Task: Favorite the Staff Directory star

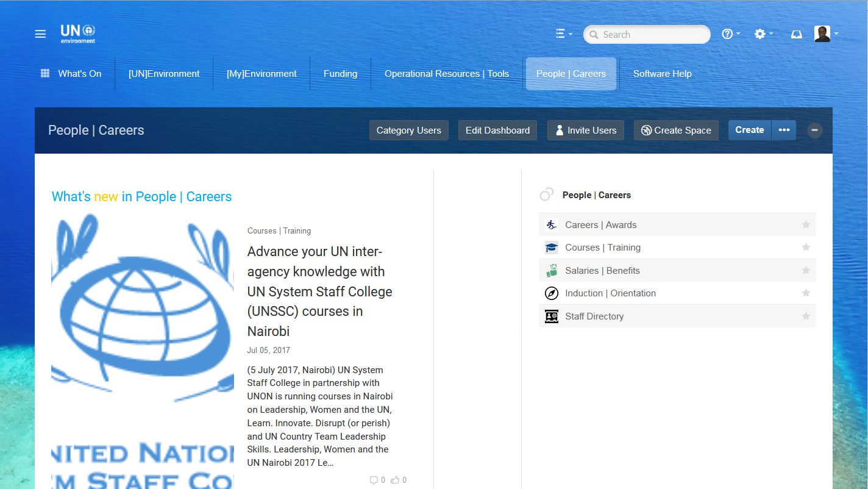Action: point(806,316)
